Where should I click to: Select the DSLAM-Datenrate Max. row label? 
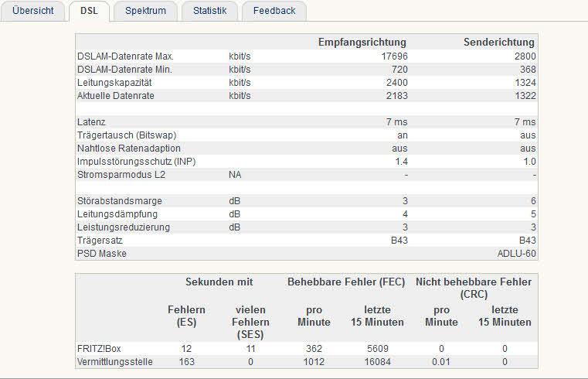pyautogui.click(x=125, y=56)
